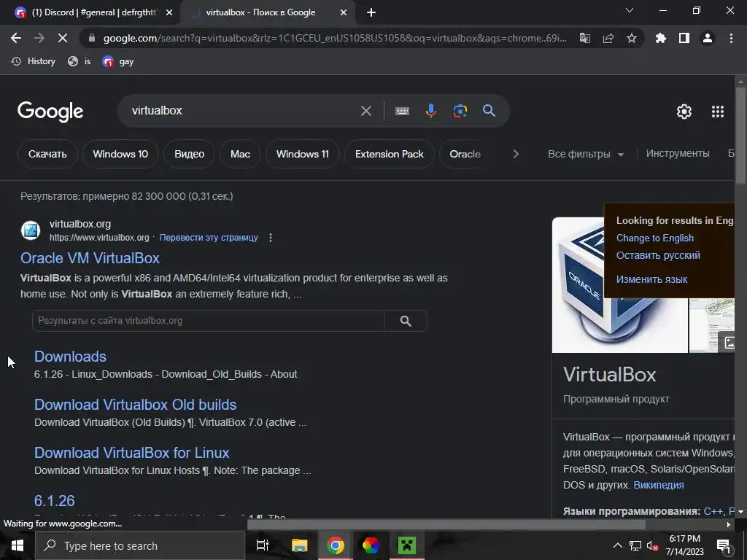Screen dimensions: 747x560
Task: Go to the Google homepage logo
Action: (x=50, y=112)
